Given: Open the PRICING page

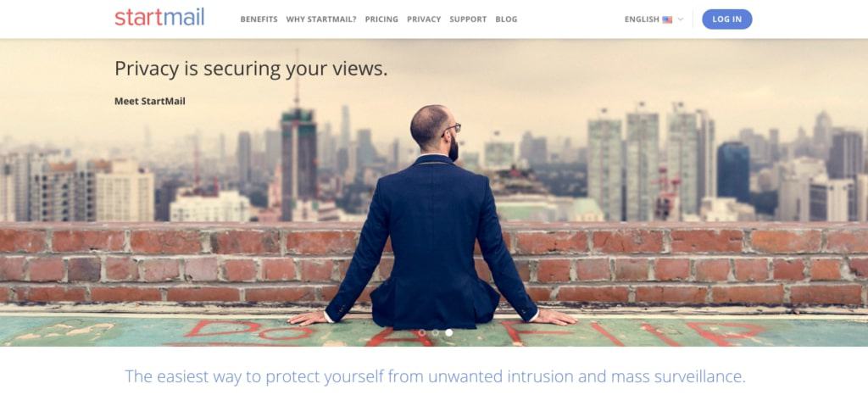Looking at the screenshot, I should coord(381,19).
